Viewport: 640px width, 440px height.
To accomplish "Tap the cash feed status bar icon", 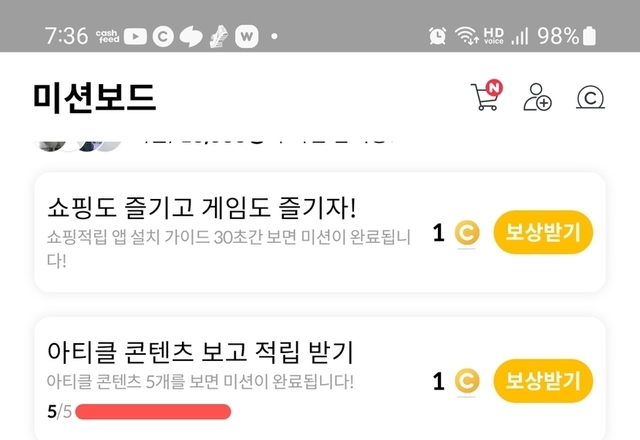I will click(x=107, y=37).
